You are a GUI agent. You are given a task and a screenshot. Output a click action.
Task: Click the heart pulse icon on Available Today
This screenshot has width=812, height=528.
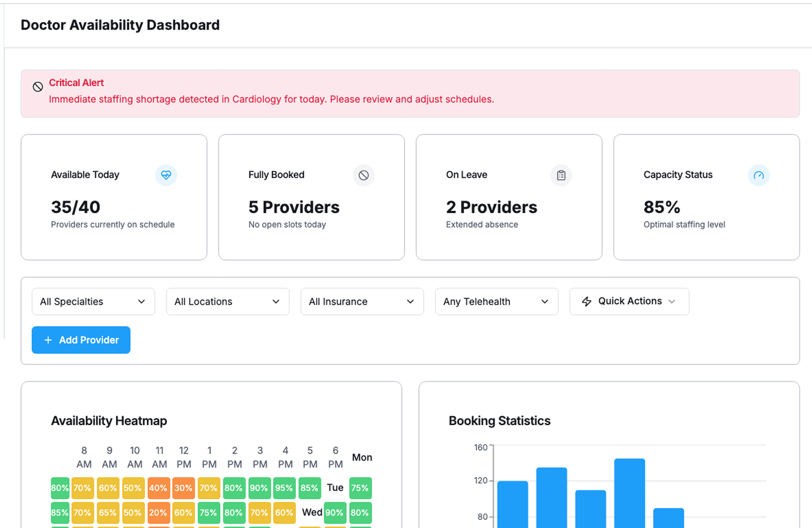click(166, 175)
